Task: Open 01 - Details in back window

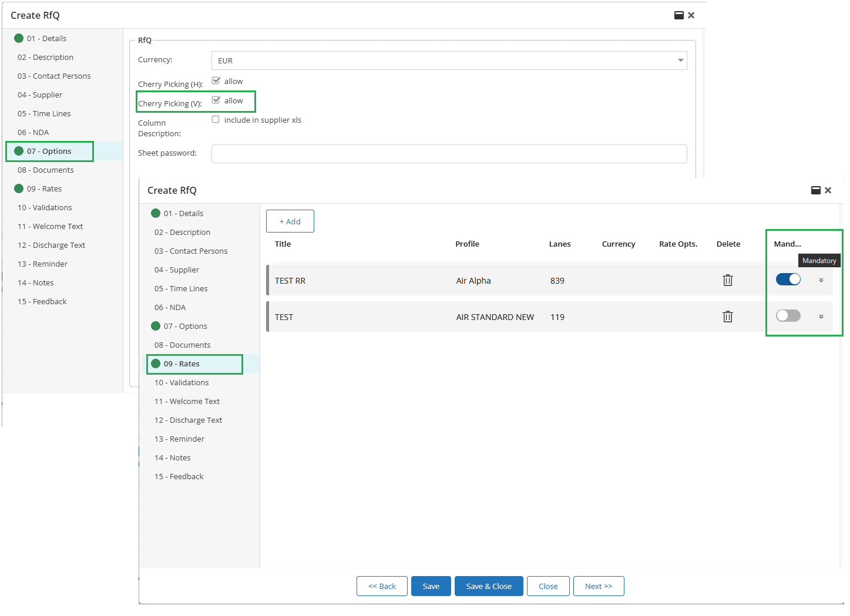Action: pyautogui.click(x=46, y=38)
